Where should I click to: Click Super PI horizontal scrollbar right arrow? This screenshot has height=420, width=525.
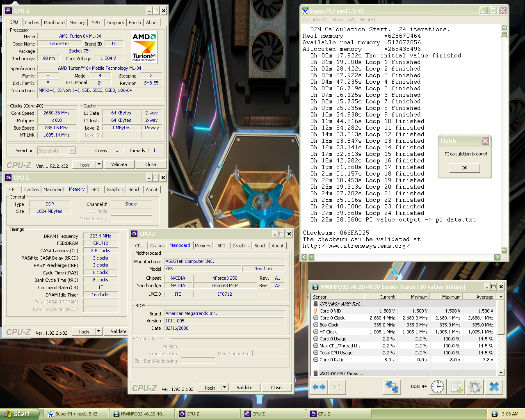[x=497, y=257]
